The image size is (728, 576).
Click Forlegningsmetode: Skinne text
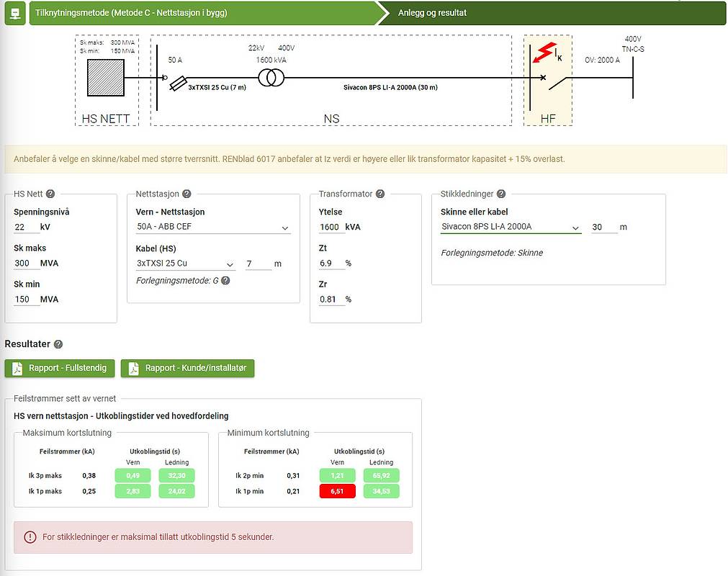(x=492, y=253)
